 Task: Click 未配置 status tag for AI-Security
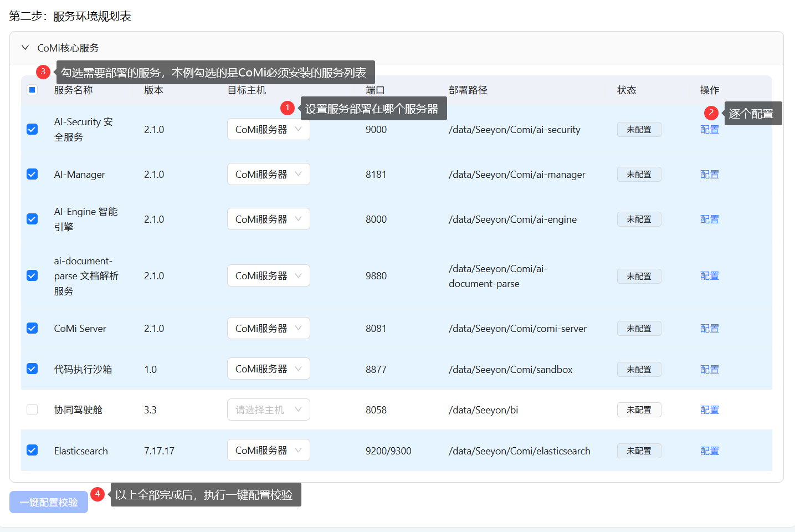tap(639, 130)
